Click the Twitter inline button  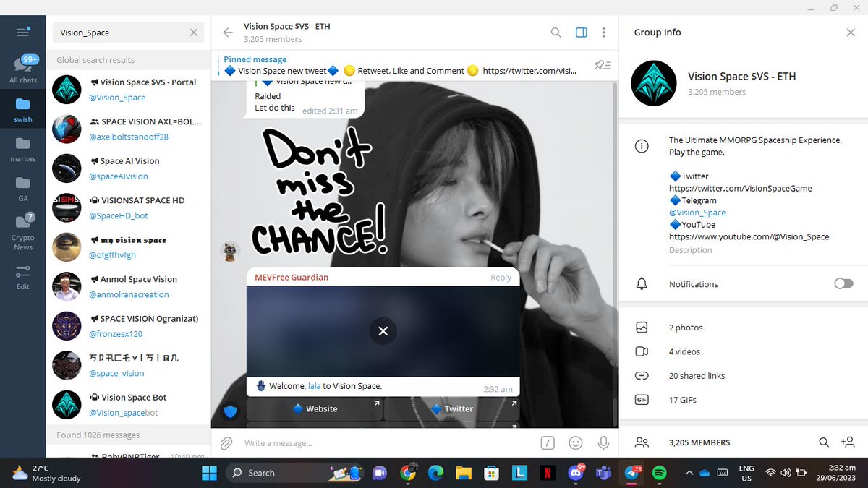(452, 408)
